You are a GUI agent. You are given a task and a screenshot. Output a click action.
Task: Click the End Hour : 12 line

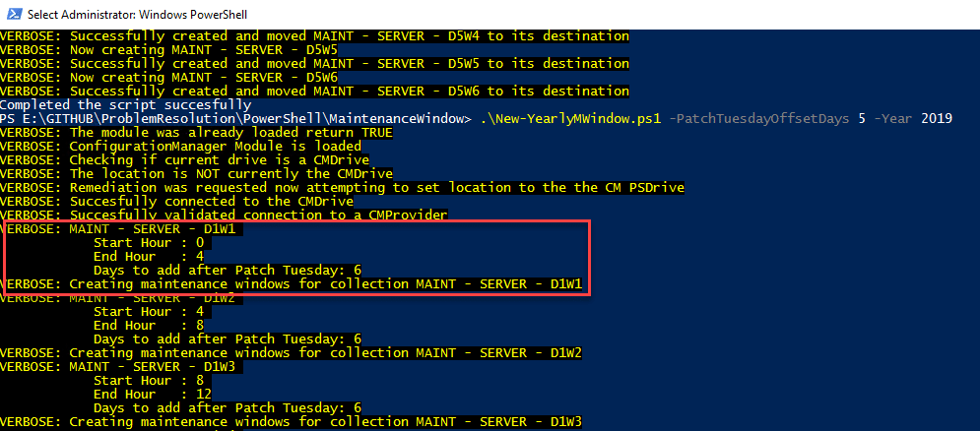click(153, 395)
